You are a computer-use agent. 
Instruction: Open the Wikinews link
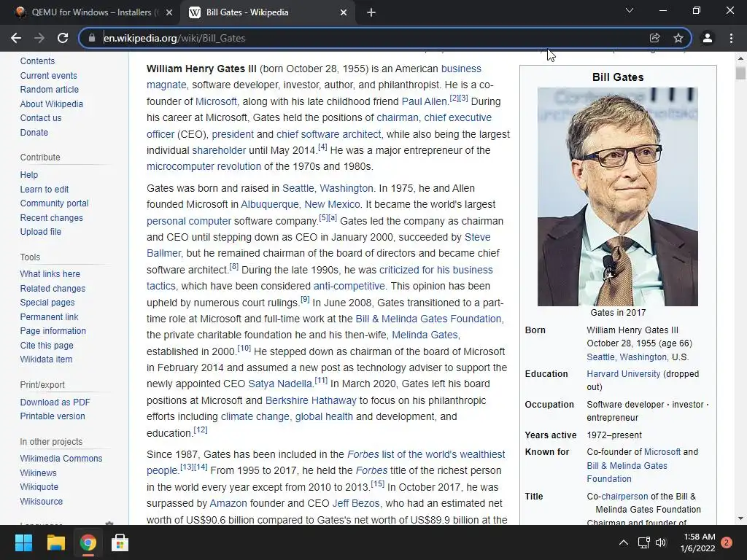coord(38,472)
